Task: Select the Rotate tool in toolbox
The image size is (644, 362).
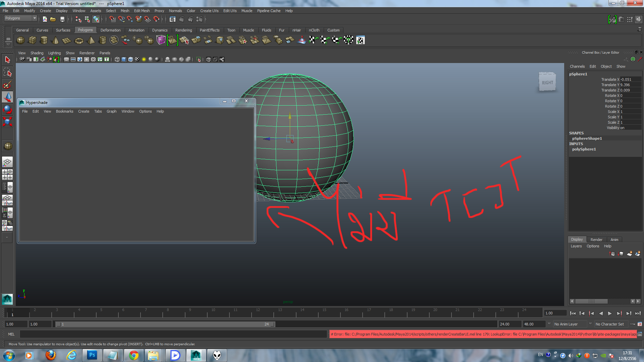Action: pyautogui.click(x=7, y=110)
